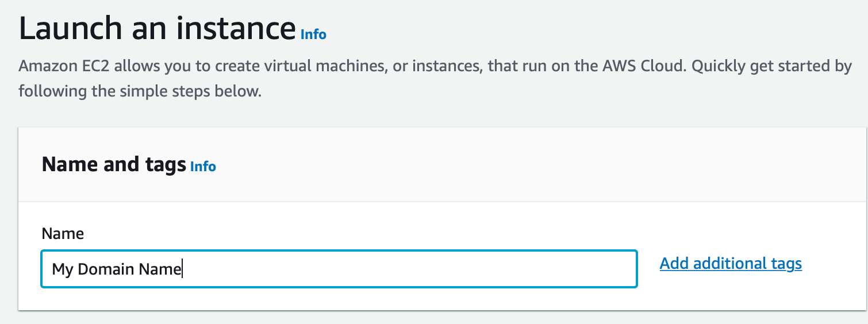Select the 'Launch an instance' page heading
868x324 pixels.
coord(157,28)
